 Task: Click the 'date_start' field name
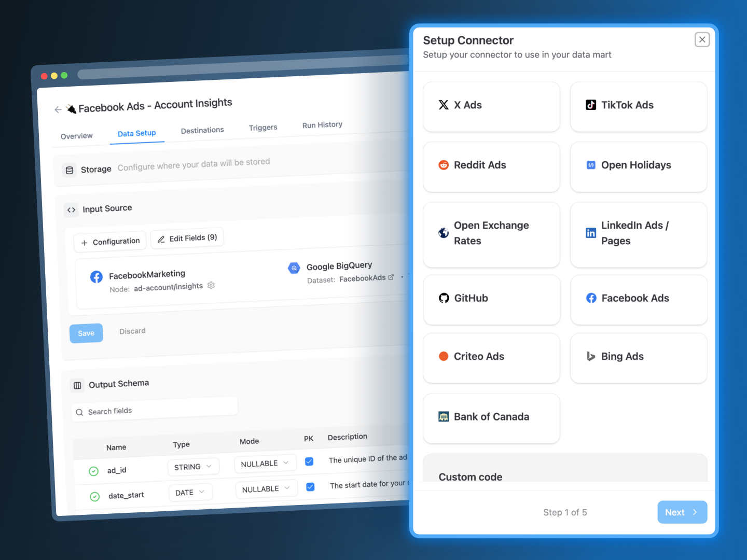pyautogui.click(x=126, y=496)
